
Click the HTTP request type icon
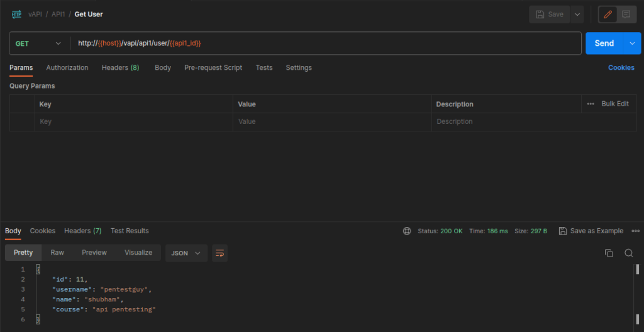coord(16,14)
